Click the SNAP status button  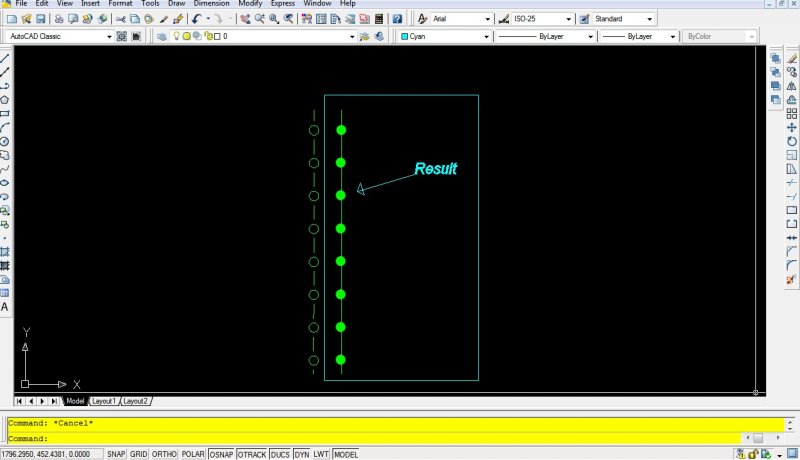coord(116,454)
